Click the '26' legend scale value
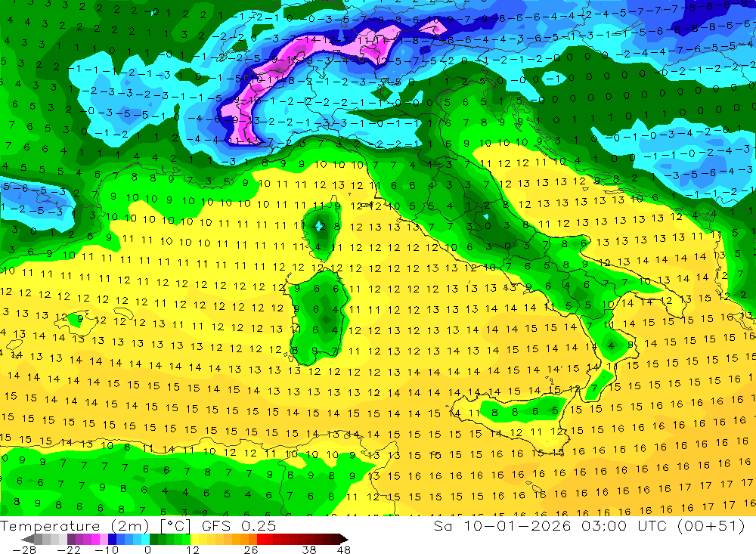 pos(251,550)
